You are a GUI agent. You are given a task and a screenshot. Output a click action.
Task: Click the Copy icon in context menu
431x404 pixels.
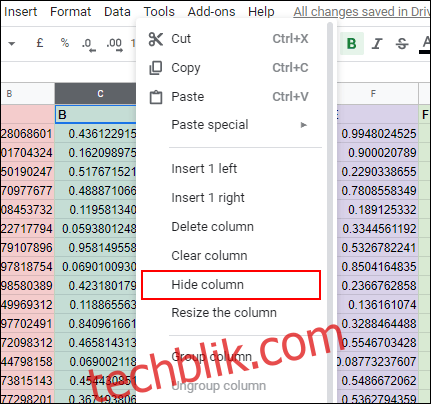[x=156, y=68]
